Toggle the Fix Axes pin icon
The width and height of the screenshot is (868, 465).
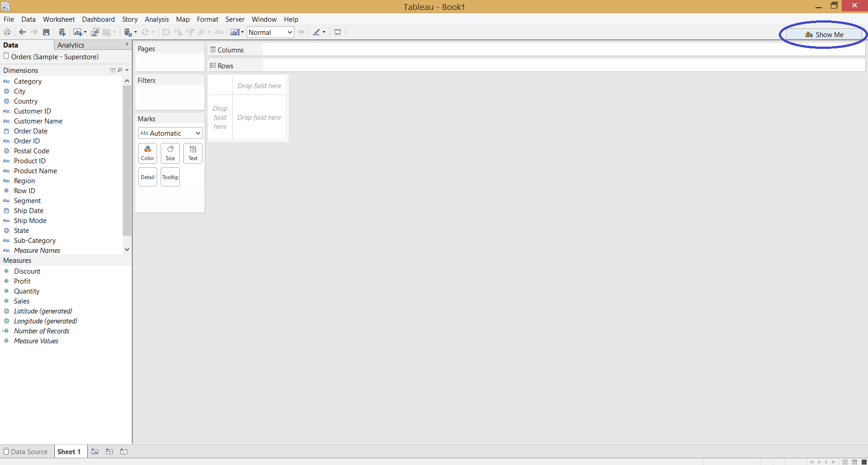301,32
